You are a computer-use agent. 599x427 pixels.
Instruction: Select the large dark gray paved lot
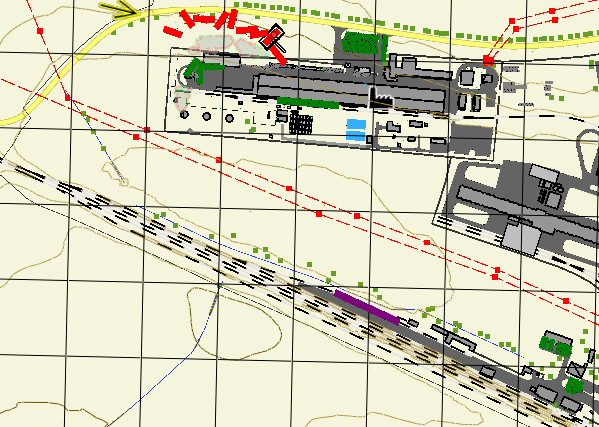click(x=471, y=139)
